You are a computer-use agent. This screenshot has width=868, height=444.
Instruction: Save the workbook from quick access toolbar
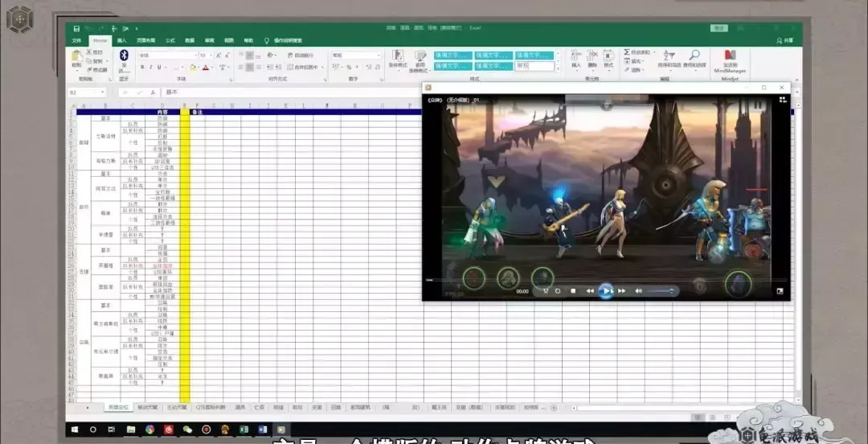coord(76,28)
